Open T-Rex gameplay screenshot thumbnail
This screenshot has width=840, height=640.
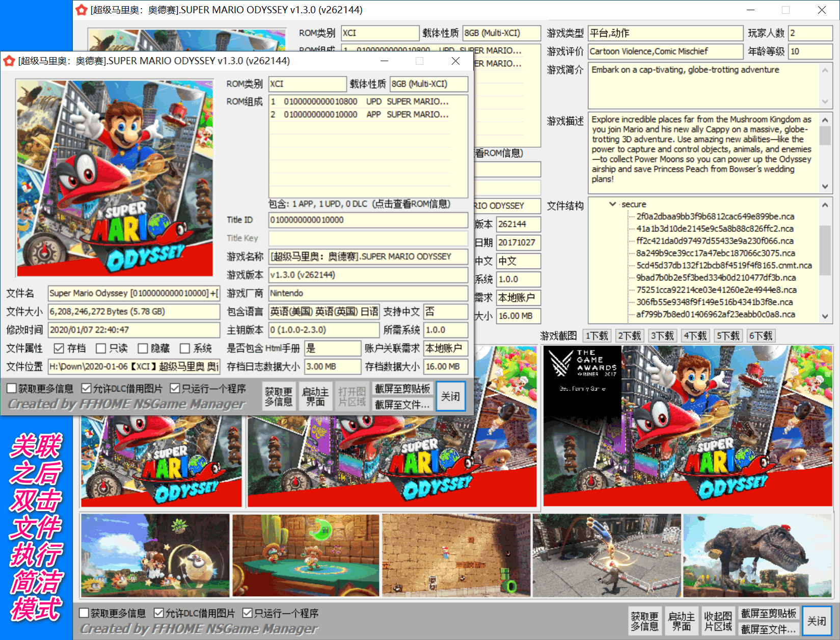[758, 555]
